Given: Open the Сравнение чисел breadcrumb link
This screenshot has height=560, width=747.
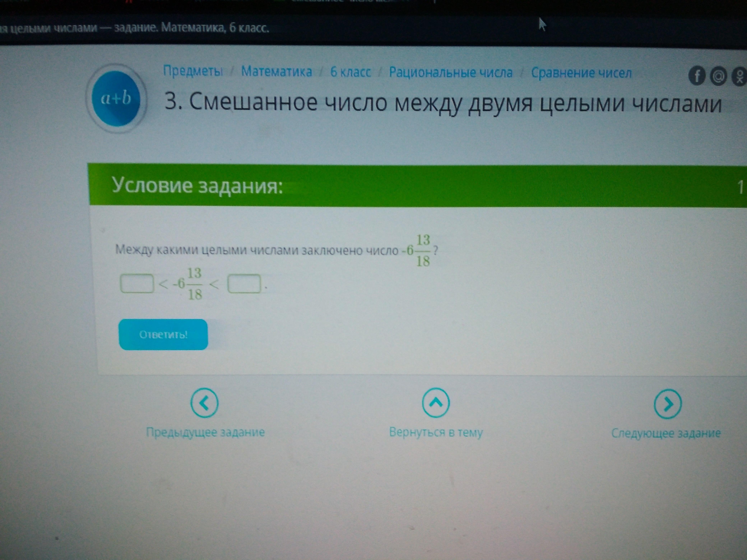Looking at the screenshot, I should pyautogui.click(x=581, y=73).
